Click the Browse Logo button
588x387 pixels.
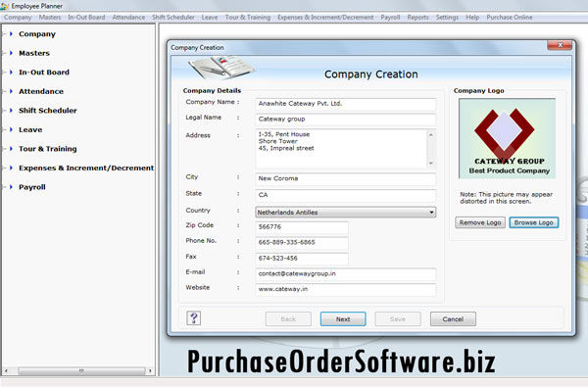(x=534, y=222)
